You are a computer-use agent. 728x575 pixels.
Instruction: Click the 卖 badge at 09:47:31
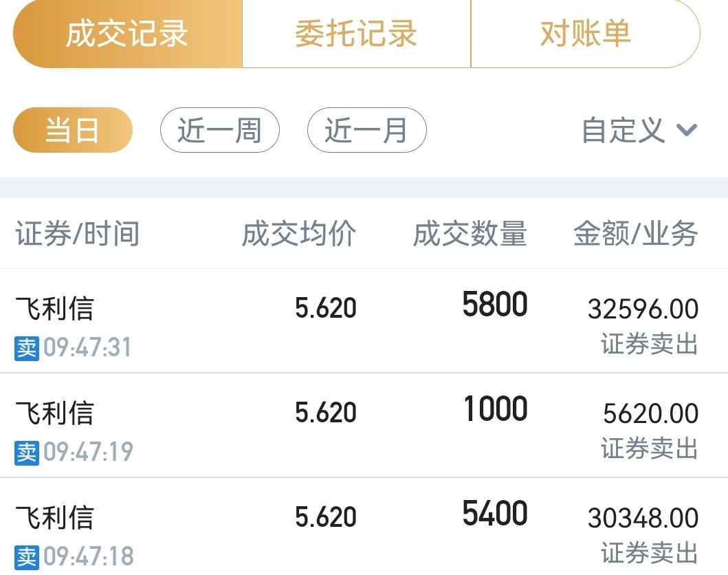pos(26,348)
